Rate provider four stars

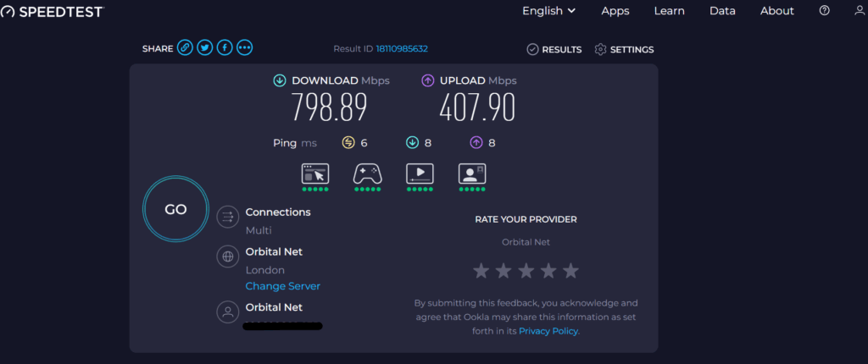(x=548, y=271)
